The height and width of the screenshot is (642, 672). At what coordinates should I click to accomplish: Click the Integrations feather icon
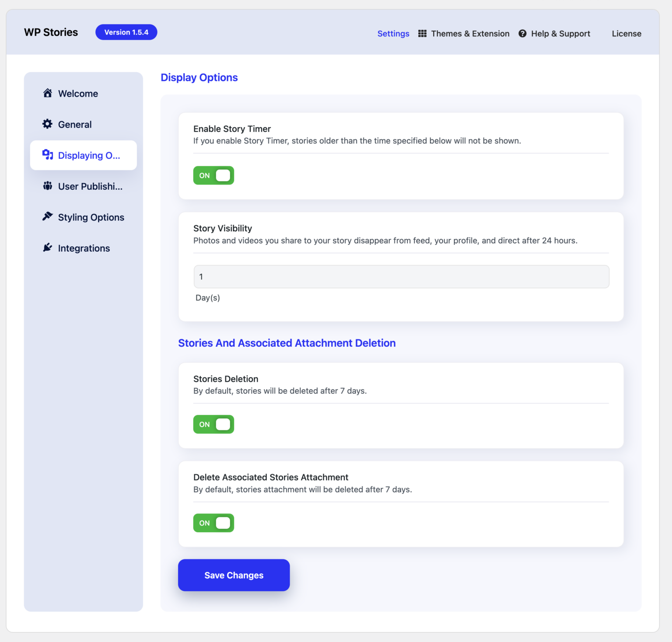[x=48, y=247]
